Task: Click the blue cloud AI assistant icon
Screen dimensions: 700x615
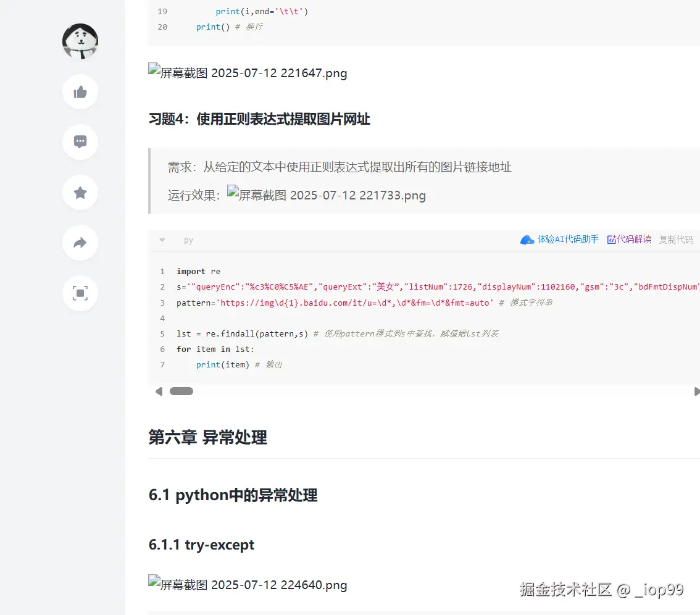Action: click(x=527, y=240)
